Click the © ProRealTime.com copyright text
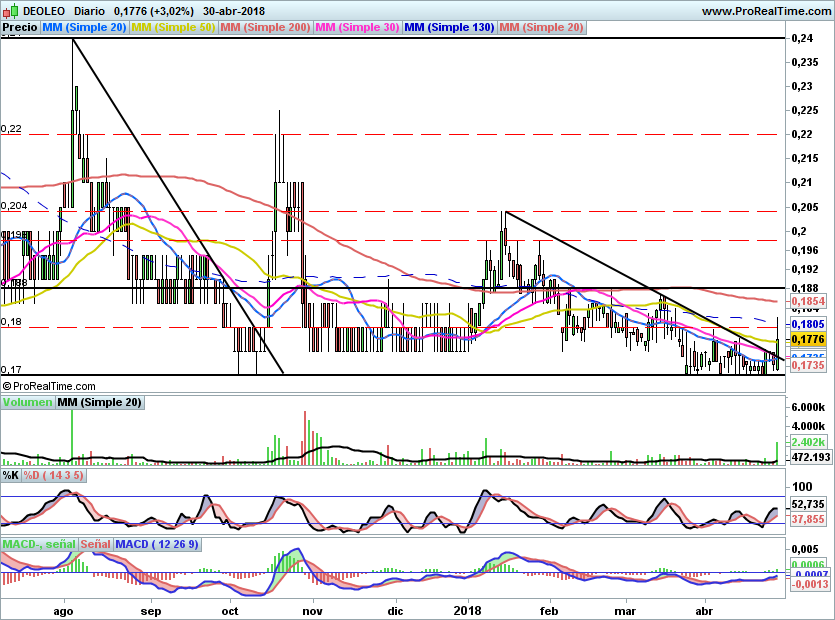Image resolution: width=835 pixels, height=620 pixels. (x=50, y=385)
